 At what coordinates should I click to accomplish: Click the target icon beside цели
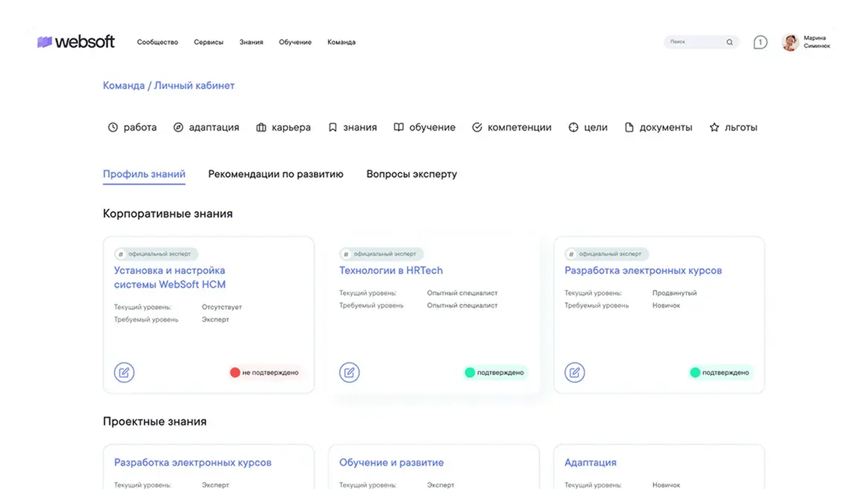[x=573, y=128]
